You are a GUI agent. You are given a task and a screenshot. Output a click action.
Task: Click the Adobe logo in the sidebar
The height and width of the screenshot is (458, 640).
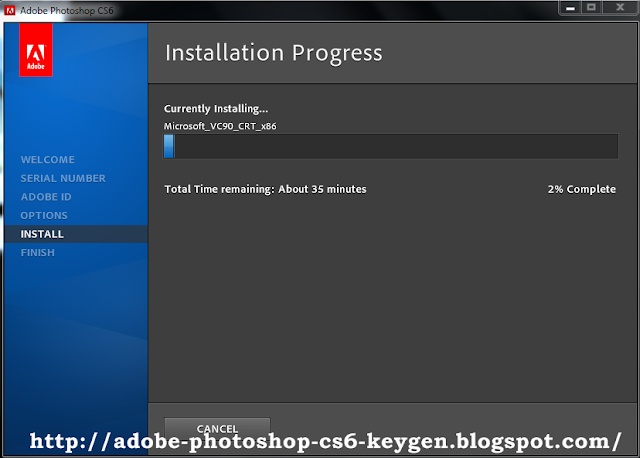point(36,50)
